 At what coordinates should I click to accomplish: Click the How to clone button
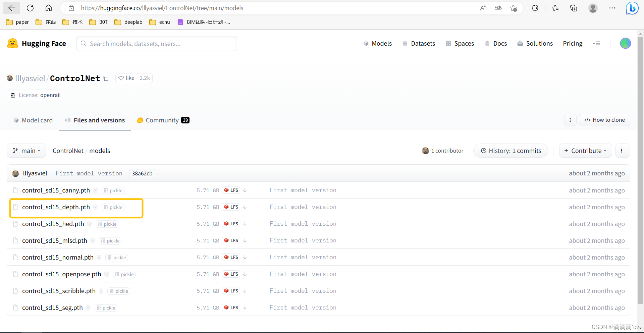click(604, 120)
